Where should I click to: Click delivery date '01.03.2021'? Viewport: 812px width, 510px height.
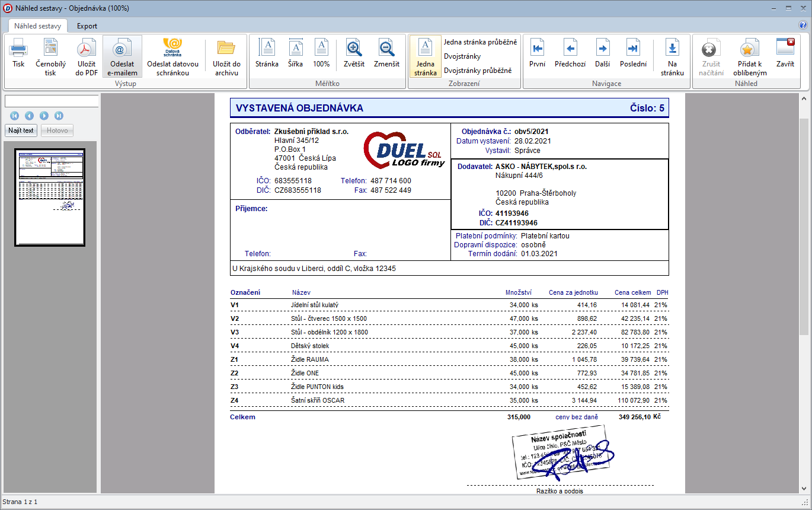pyautogui.click(x=539, y=254)
